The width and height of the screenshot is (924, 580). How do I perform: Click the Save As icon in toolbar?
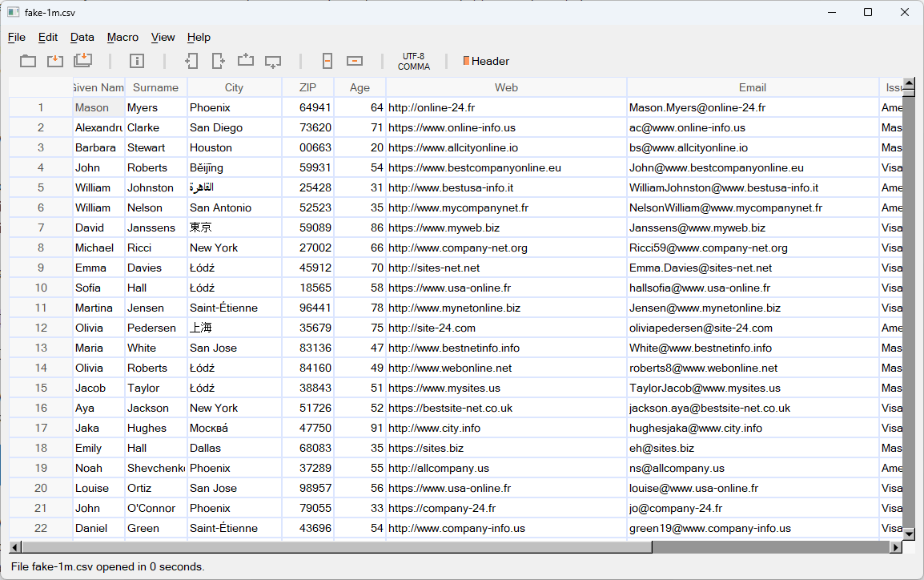[82, 61]
